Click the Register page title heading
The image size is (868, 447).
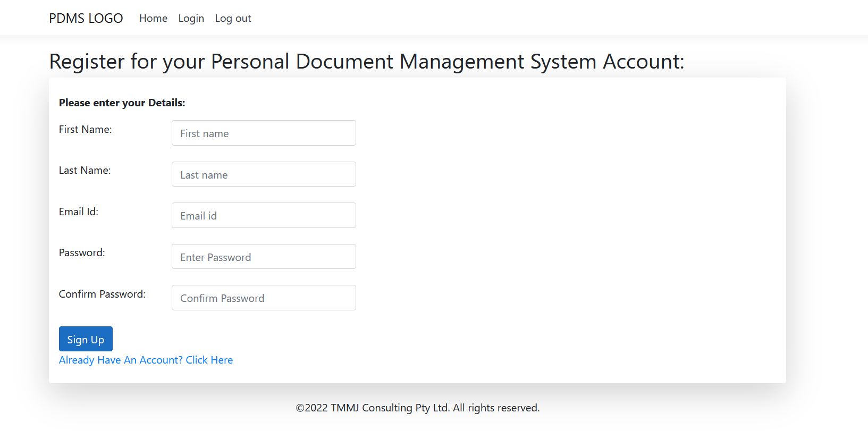pos(367,62)
